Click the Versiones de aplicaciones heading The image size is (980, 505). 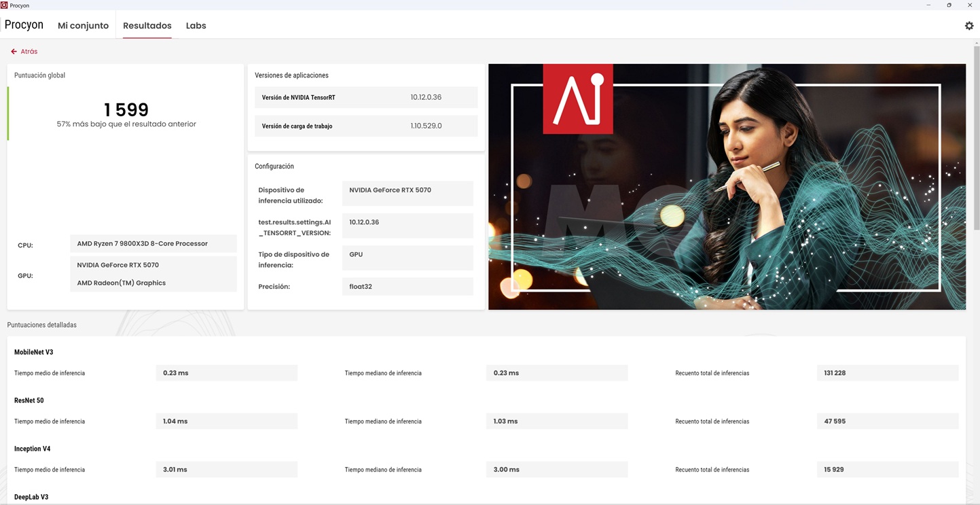(291, 75)
